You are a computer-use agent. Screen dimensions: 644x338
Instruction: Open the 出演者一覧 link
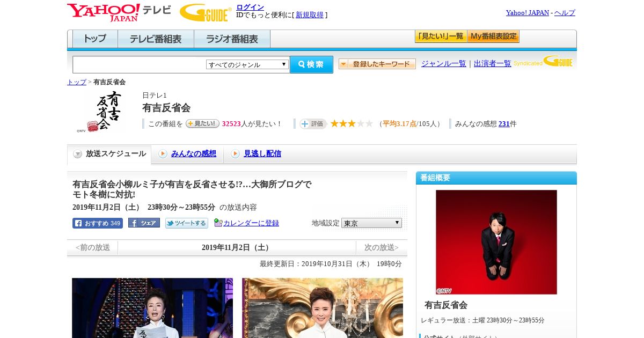point(493,63)
